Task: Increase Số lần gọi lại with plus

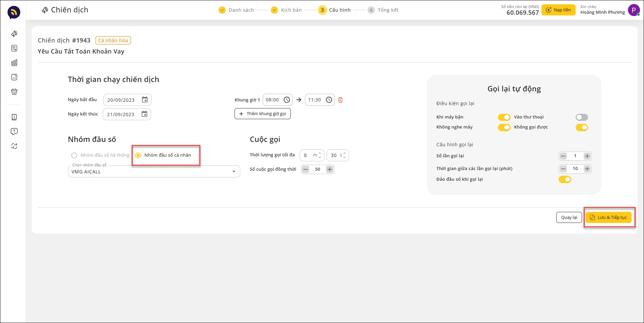Action: 587,156
